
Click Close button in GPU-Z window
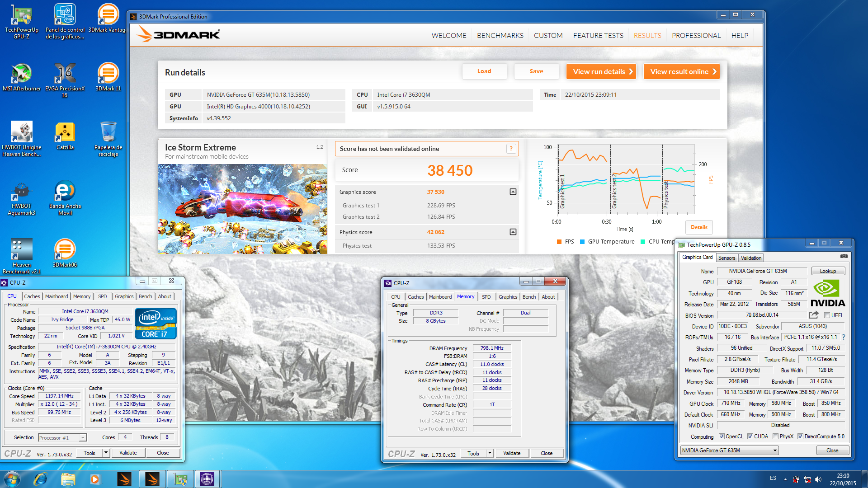832,450
